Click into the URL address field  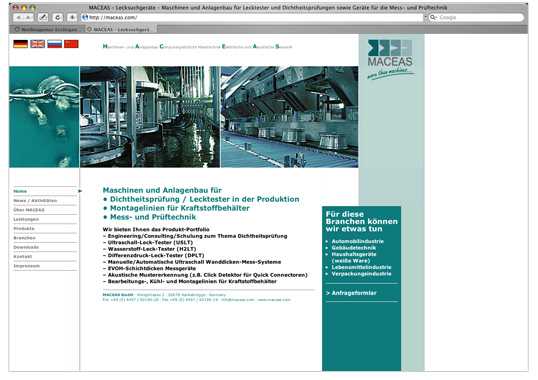[x=252, y=17]
